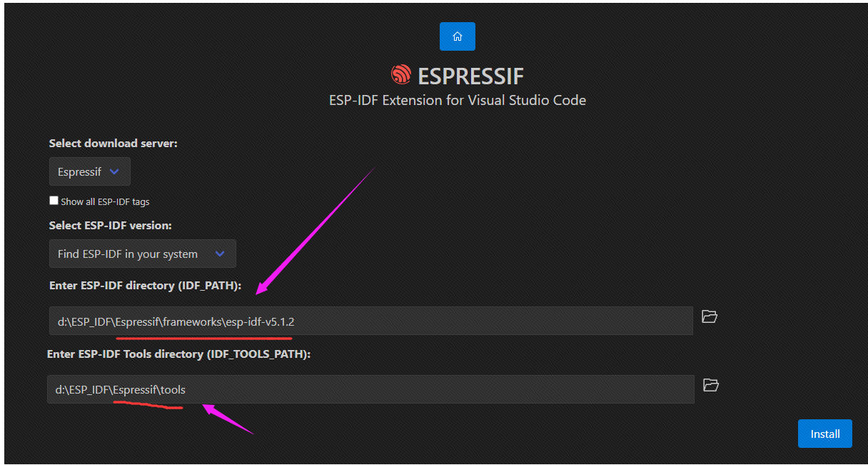The height and width of the screenshot is (465, 868).
Task: Open folder browser for IDF_TOOLS_PATH directory
Action: [710, 385]
